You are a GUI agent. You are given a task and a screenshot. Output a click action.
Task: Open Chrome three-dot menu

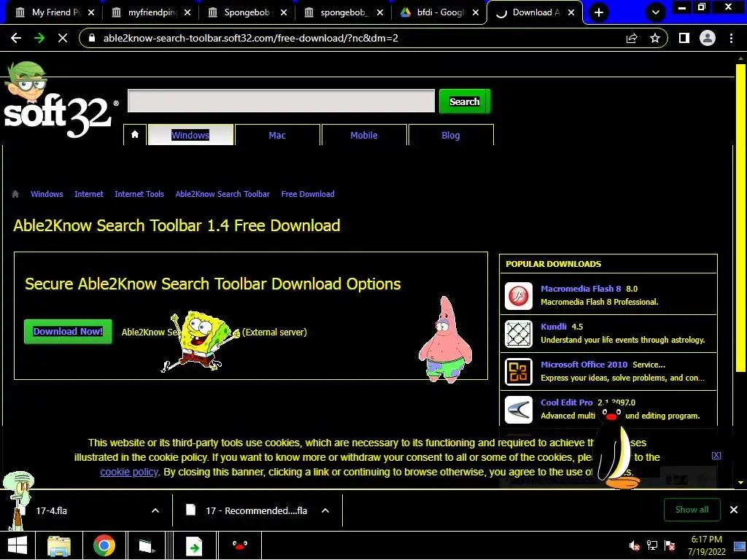pyautogui.click(x=731, y=38)
